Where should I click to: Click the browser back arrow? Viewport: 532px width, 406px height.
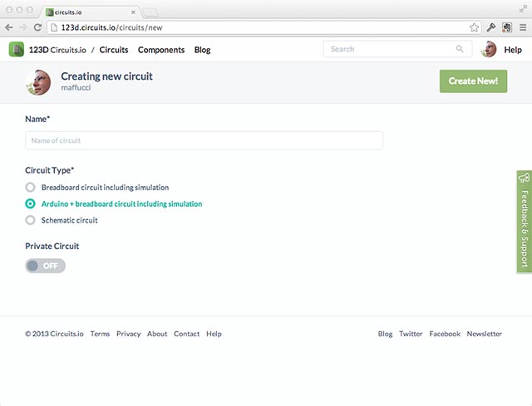click(9, 27)
